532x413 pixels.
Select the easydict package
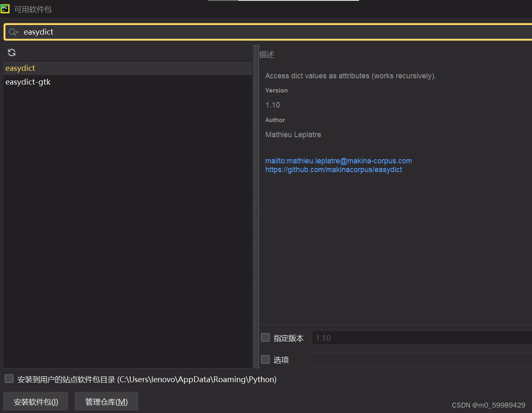tap(20, 68)
